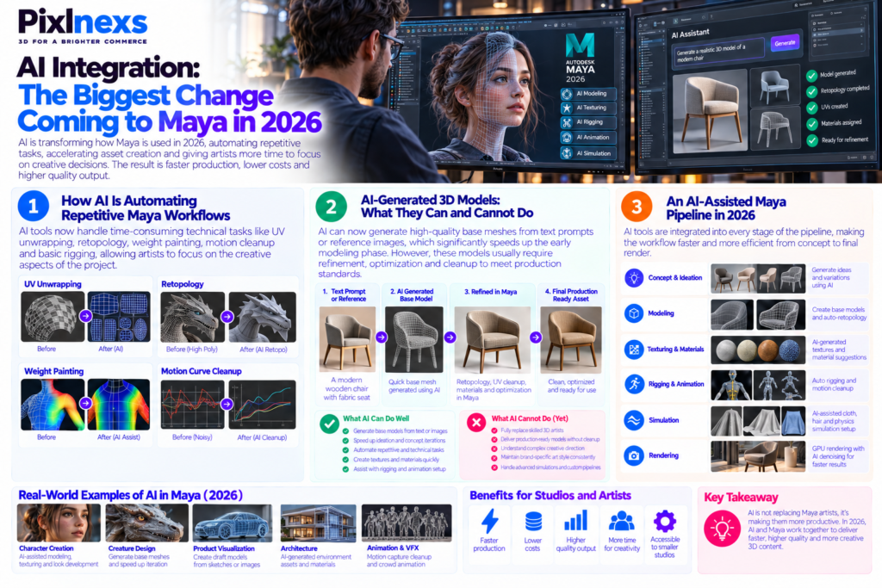Click the AI Assistant prompt text field
The image size is (882, 588).
(x=718, y=53)
